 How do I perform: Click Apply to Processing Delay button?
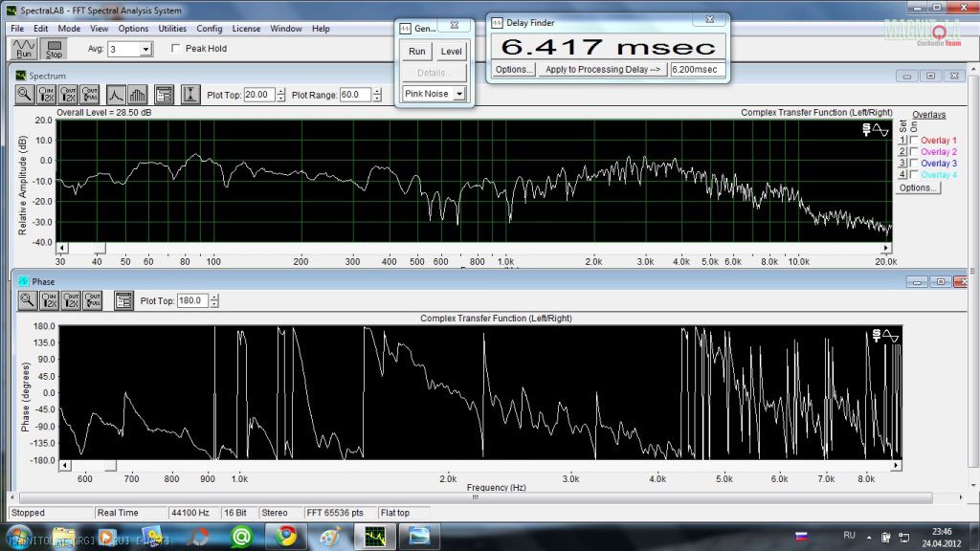[x=603, y=69]
